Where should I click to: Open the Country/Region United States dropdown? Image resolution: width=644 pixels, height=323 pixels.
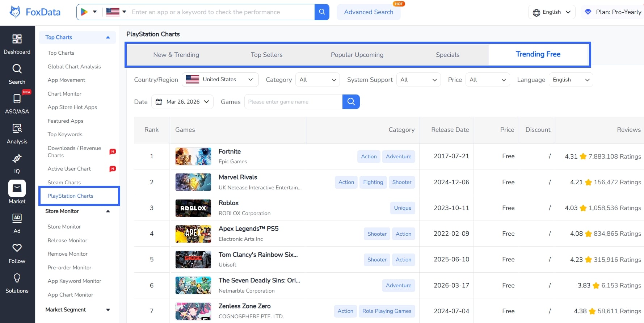(220, 80)
